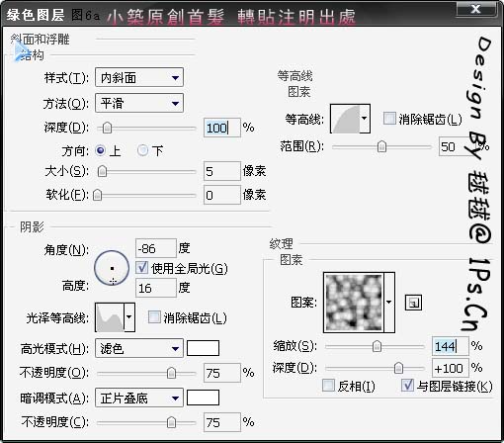Enable the 反相 invert checkbox

coord(328,385)
